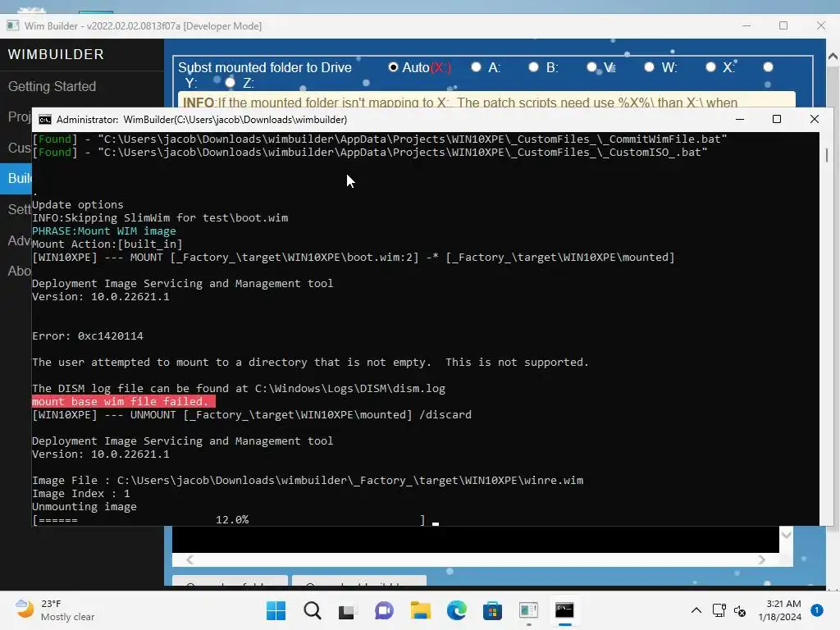This screenshot has width=840, height=630.
Task: Maximize the Administrator console window
Action: click(x=777, y=120)
